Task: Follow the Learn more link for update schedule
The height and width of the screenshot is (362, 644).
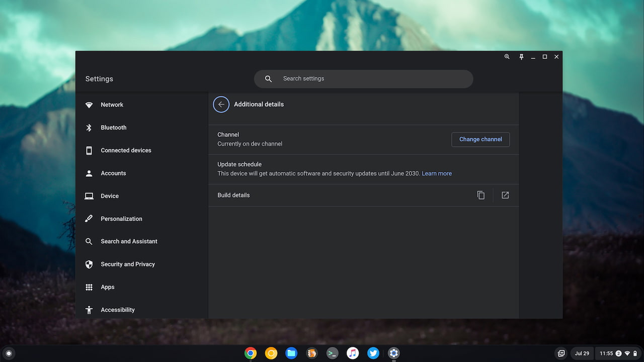Action: pos(437,173)
